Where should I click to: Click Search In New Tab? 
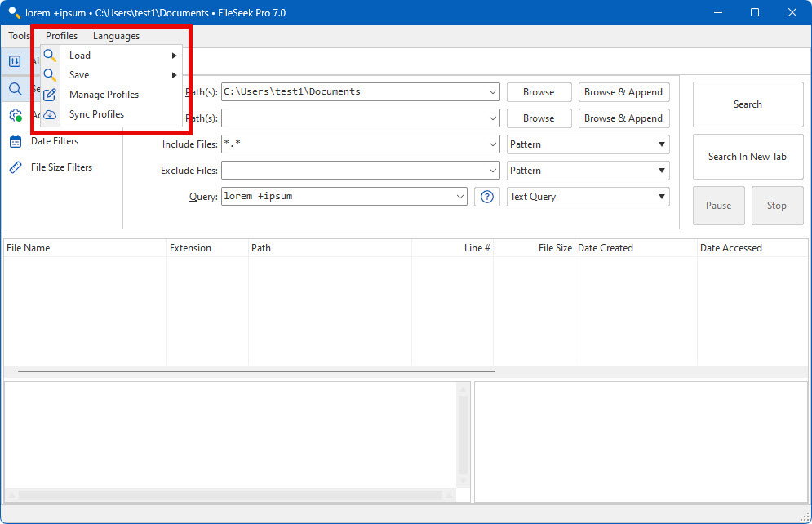pos(748,157)
